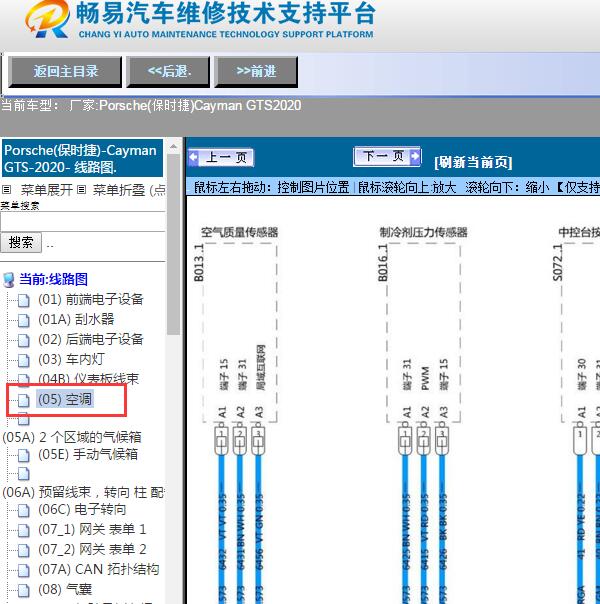Viewport: 600px width, 604px height.
Task: Click page icon beside (07_1) 网关
Action: tap(23, 531)
